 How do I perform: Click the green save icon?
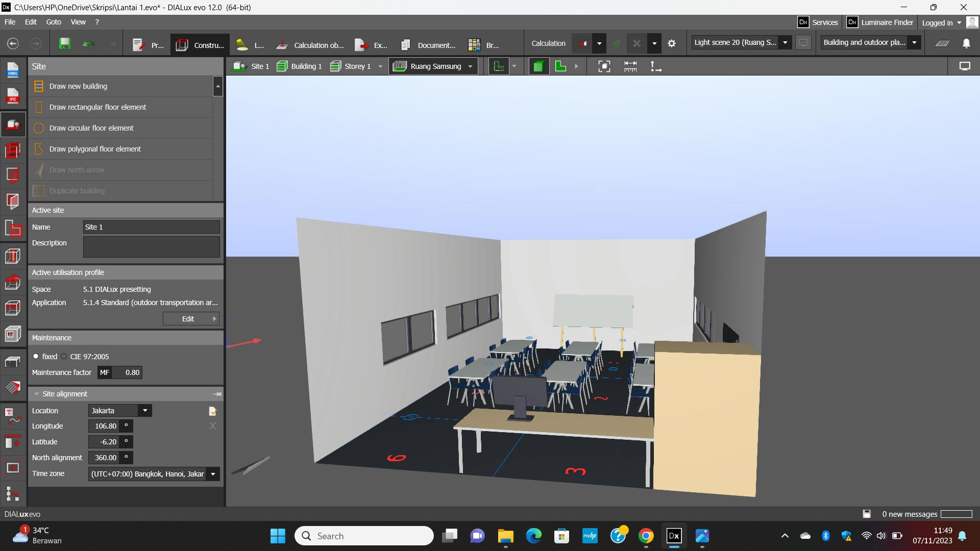(65, 44)
